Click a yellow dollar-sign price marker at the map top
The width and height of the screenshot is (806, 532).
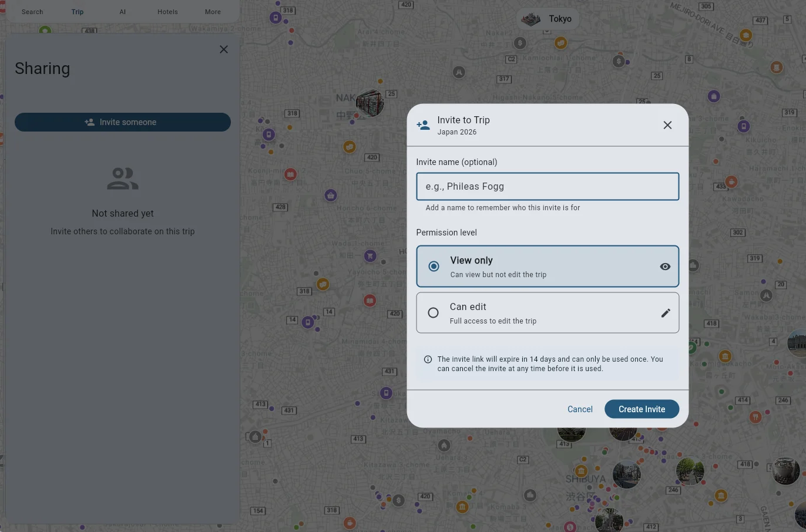click(519, 43)
